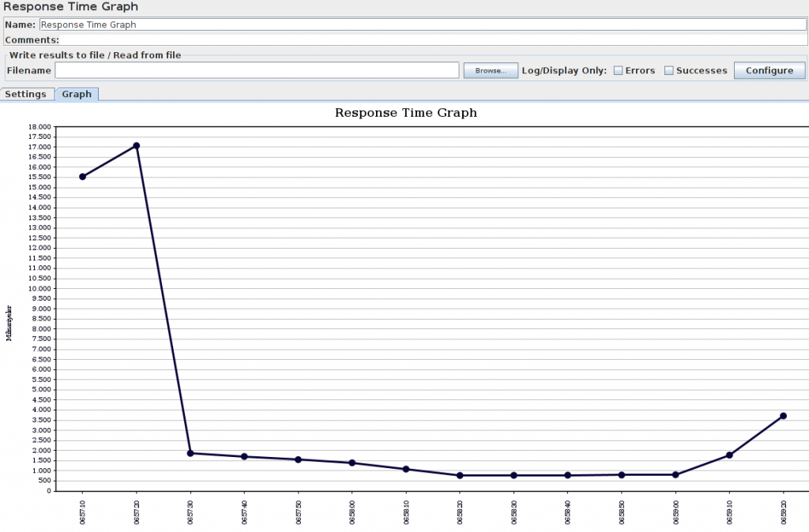Click the Response Time Graph chart title
This screenshot has height=532, width=809.
click(x=405, y=113)
